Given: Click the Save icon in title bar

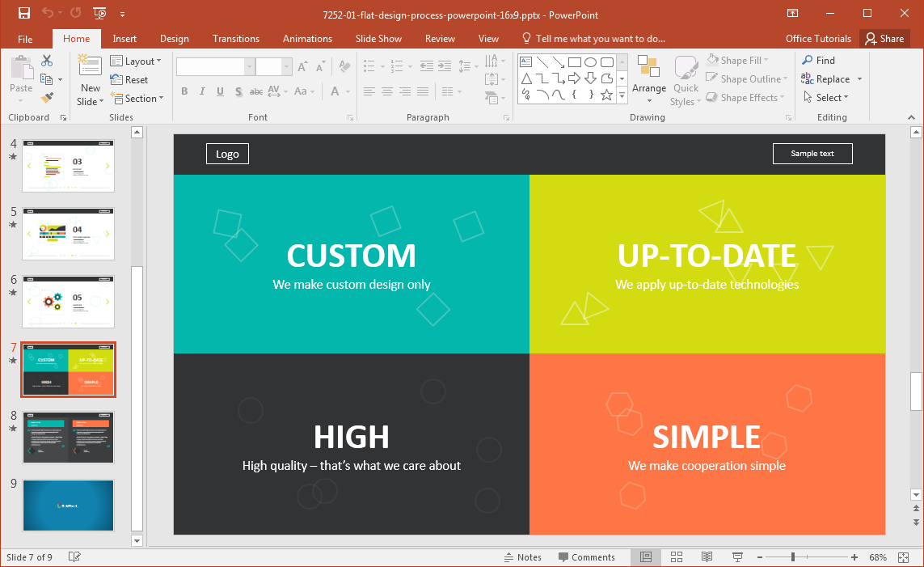Looking at the screenshot, I should 24,13.
